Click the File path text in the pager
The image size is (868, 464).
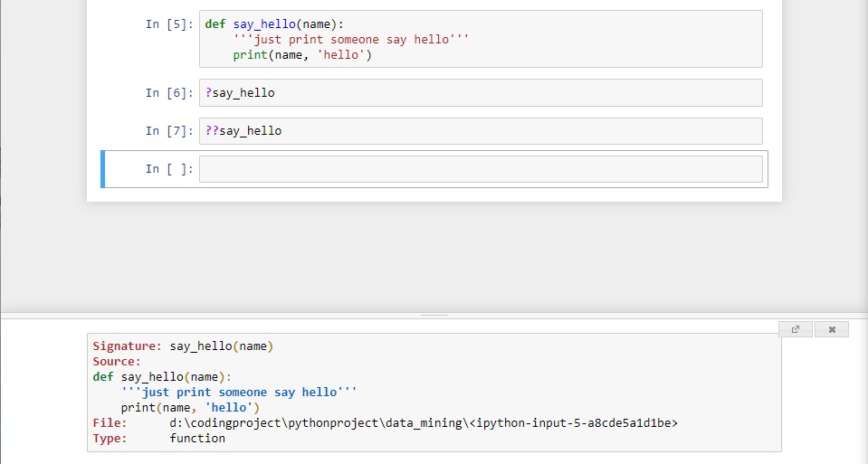[x=423, y=423]
